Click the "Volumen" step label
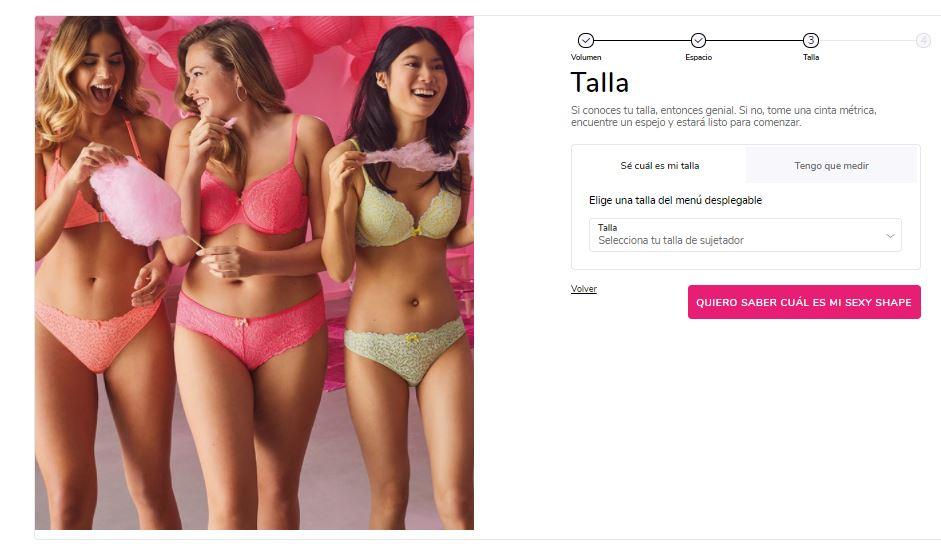Screen dimensions: 941x548 pos(586,57)
